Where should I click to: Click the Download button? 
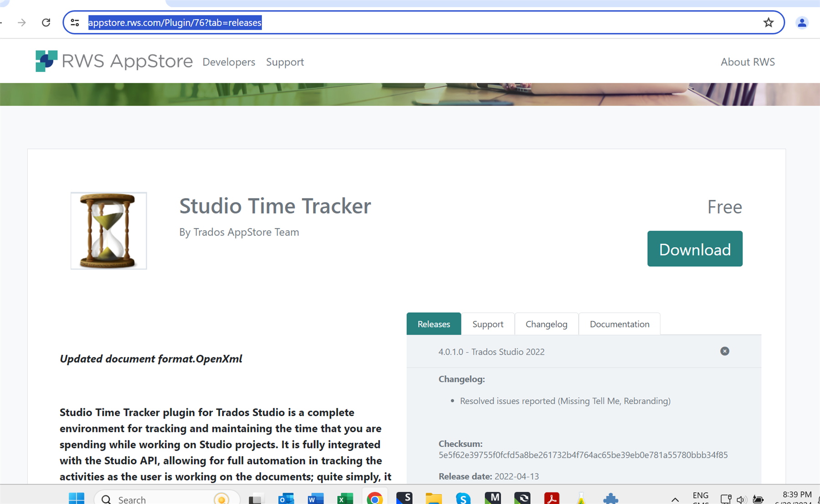tap(695, 249)
